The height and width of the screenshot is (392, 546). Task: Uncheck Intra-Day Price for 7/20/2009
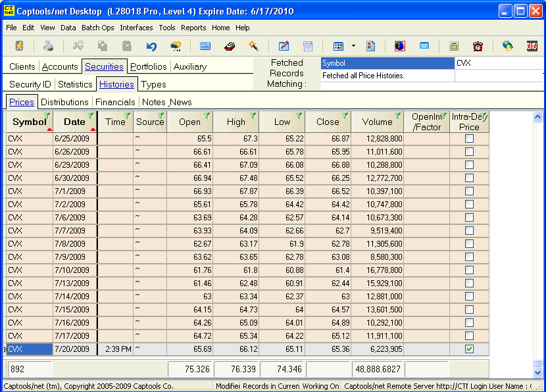[470, 349]
